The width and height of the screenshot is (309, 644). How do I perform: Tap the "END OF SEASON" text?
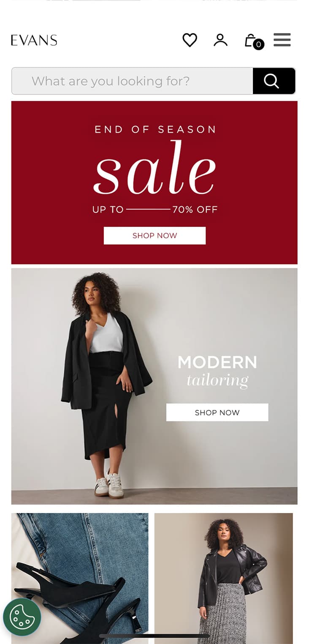pos(154,129)
